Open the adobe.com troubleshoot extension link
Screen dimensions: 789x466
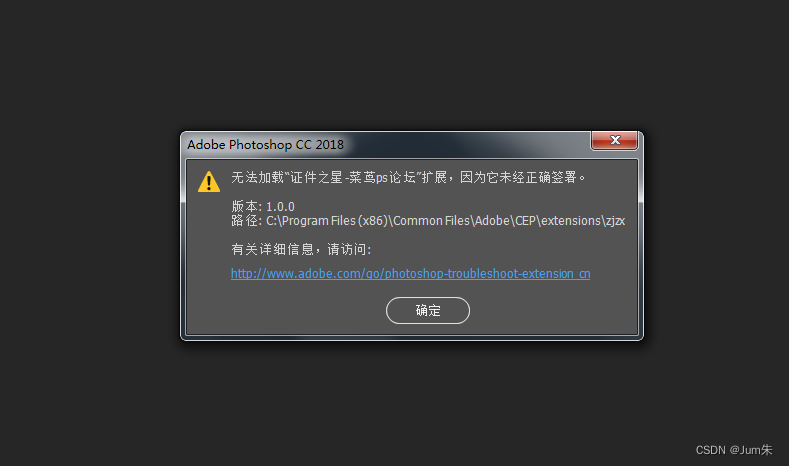tap(410, 274)
